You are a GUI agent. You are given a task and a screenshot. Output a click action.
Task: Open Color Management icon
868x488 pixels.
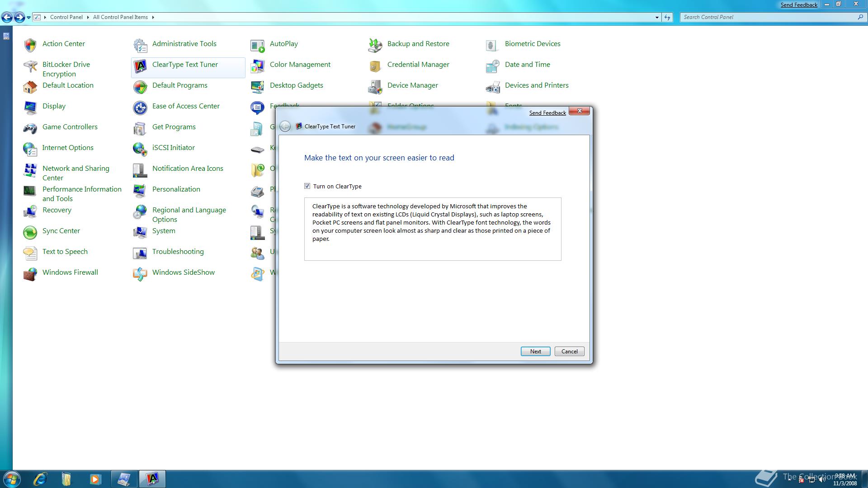(257, 66)
